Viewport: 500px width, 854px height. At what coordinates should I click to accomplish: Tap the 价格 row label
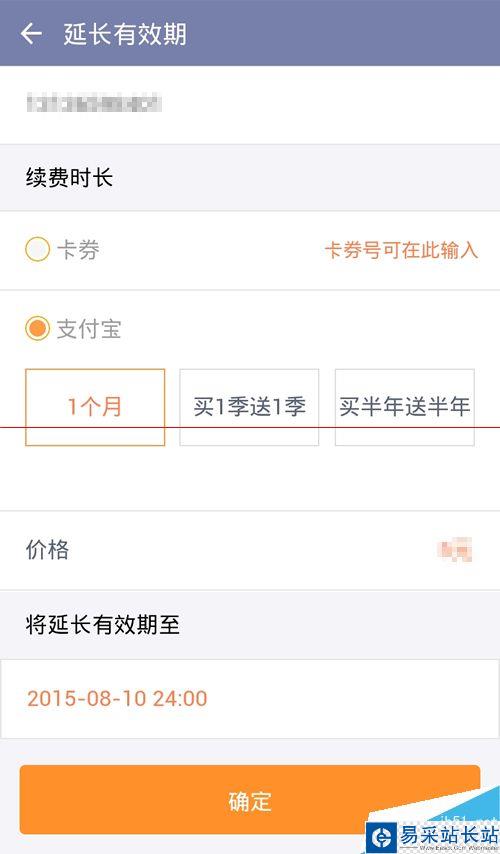47,550
